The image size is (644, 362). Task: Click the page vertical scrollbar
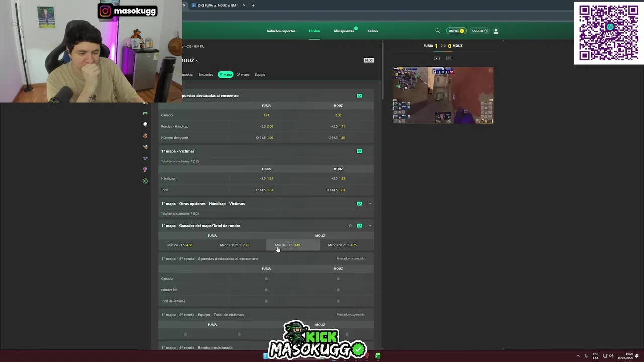pyautogui.click(x=383, y=70)
